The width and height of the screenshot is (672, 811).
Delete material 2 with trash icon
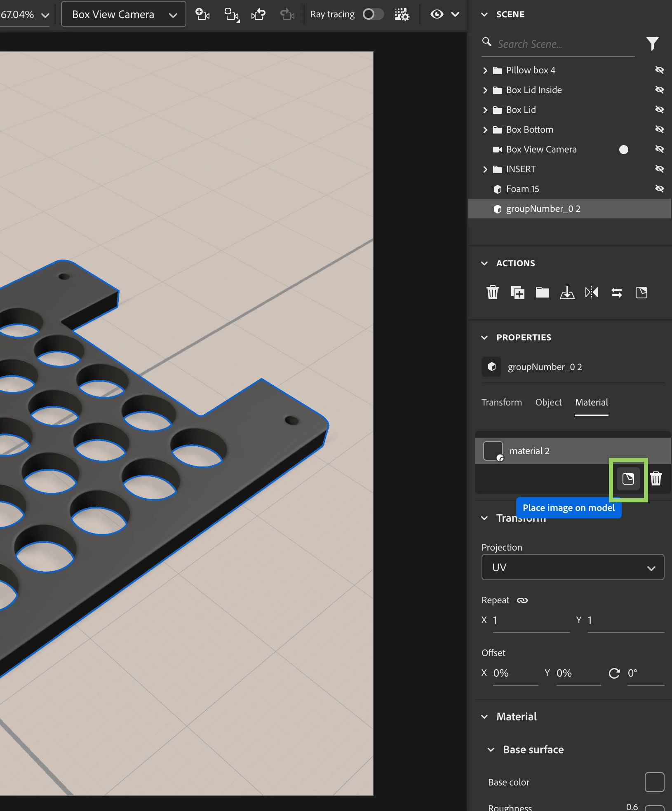coord(656,479)
